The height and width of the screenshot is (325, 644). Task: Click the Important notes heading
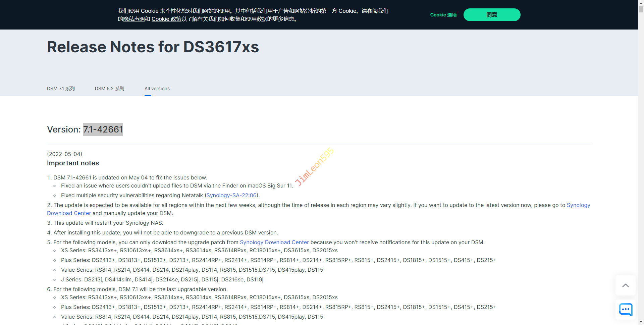(x=73, y=163)
